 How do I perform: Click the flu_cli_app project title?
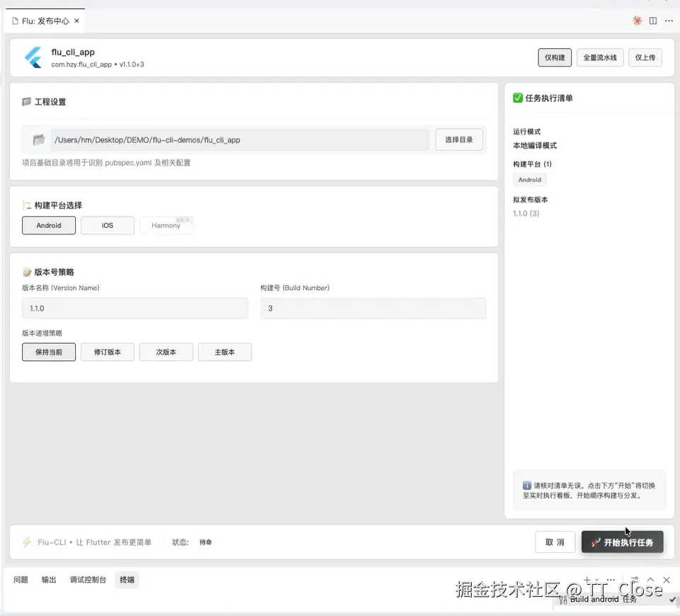click(73, 52)
